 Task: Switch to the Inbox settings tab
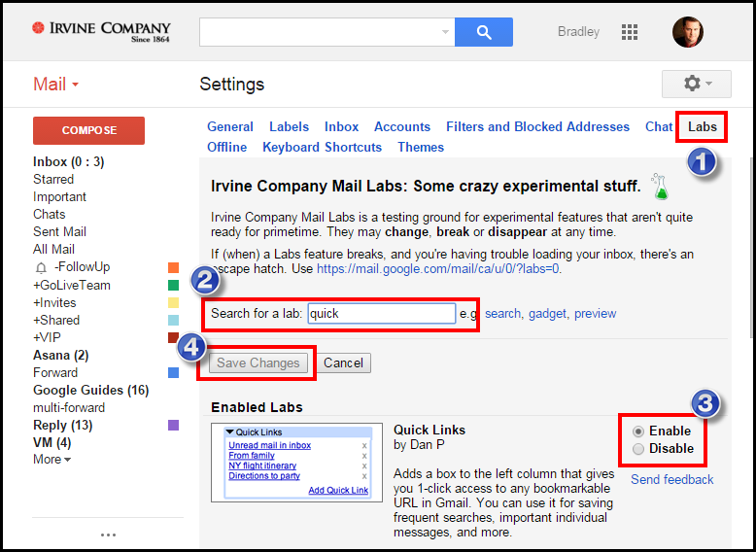click(x=341, y=126)
